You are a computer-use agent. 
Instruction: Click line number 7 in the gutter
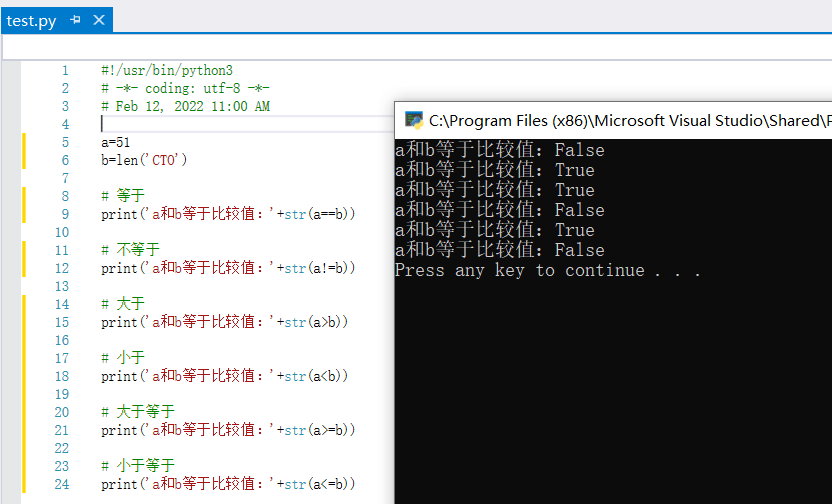(x=65, y=178)
